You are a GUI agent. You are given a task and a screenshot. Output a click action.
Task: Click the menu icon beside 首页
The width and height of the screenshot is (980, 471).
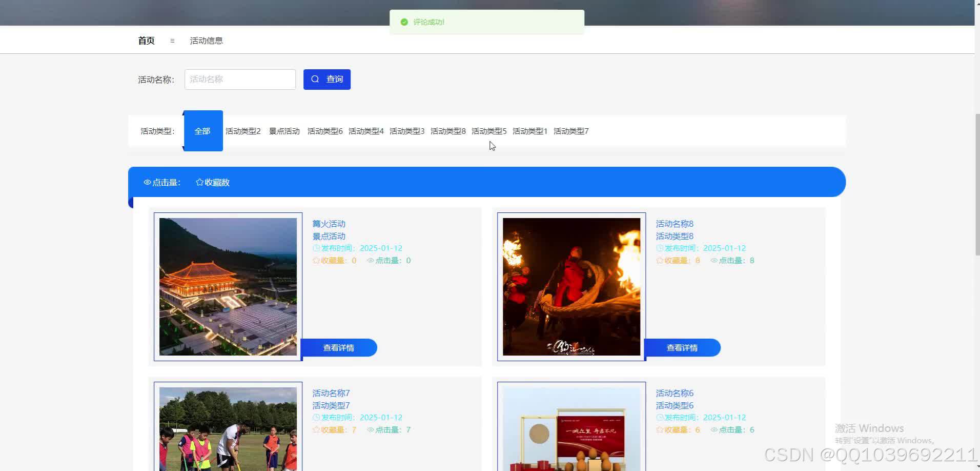(172, 41)
